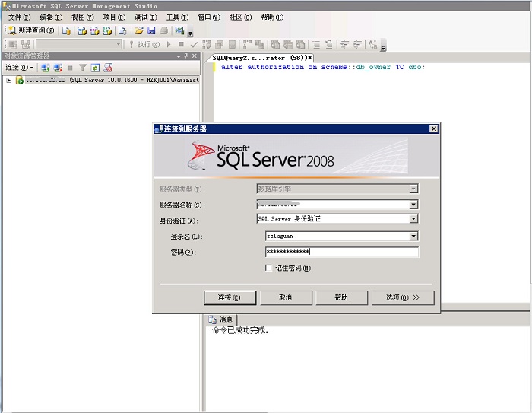Click the Save floppy disk icon
532x413 pixels.
click(151, 30)
